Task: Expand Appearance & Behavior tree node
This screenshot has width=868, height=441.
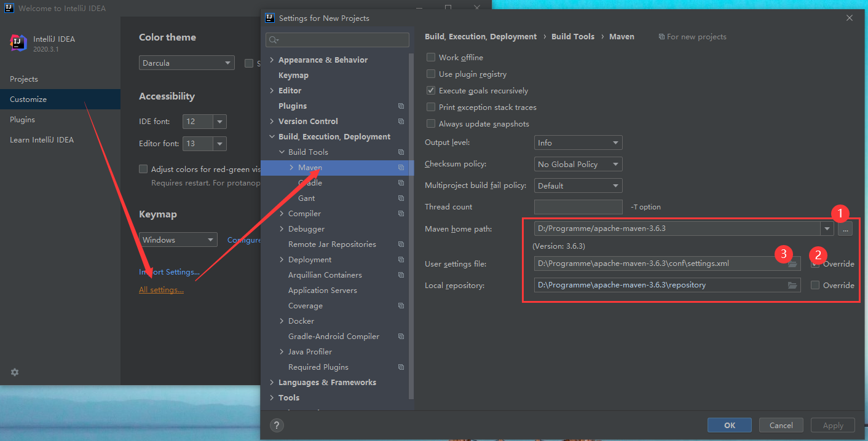Action: click(x=272, y=60)
